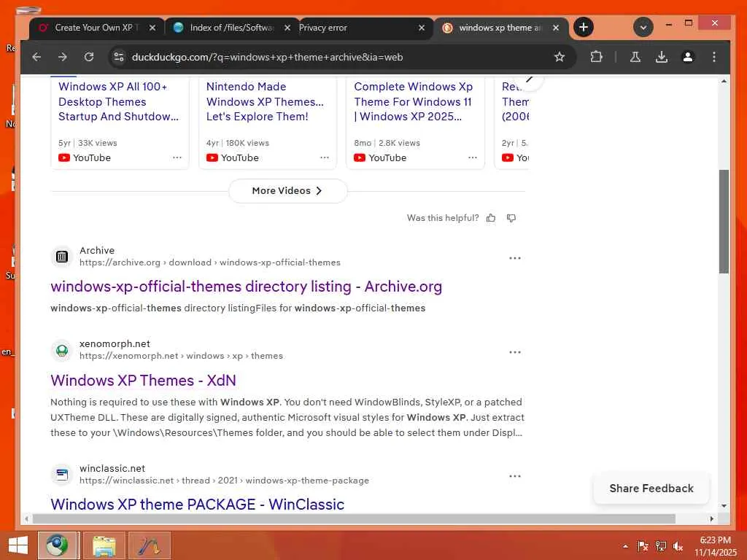The width and height of the screenshot is (747, 560).
Task: Open options for Nintendo Made video card
Action: tap(325, 157)
